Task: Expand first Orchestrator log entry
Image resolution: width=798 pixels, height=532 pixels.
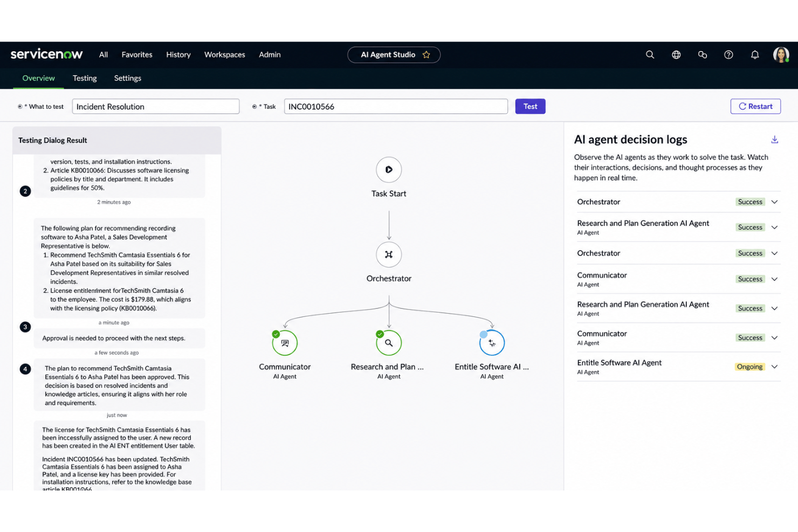Action: point(774,202)
